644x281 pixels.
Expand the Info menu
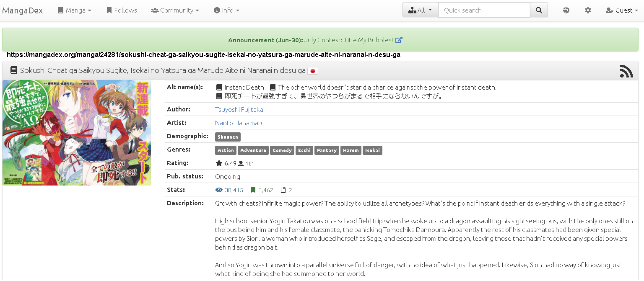click(x=226, y=10)
